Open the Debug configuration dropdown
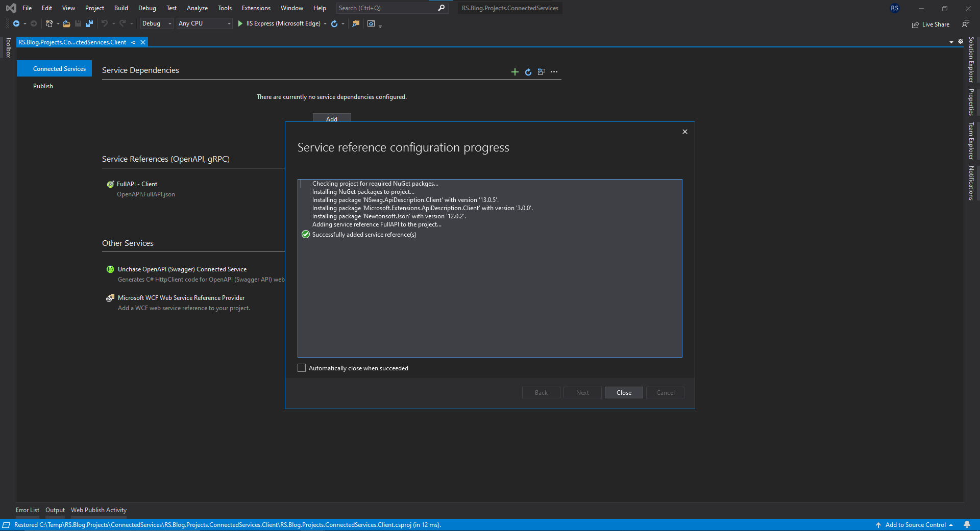This screenshot has height=531, width=980. 157,23
